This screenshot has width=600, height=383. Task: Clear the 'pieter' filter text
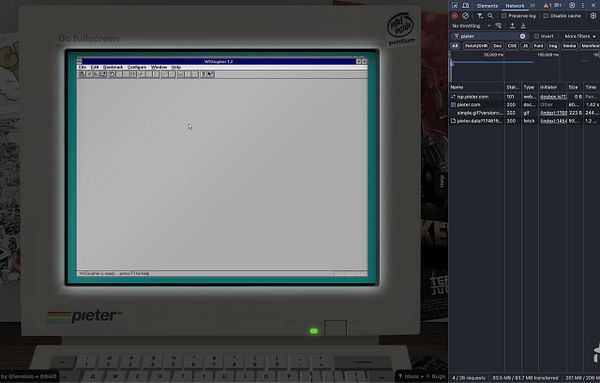tap(523, 36)
